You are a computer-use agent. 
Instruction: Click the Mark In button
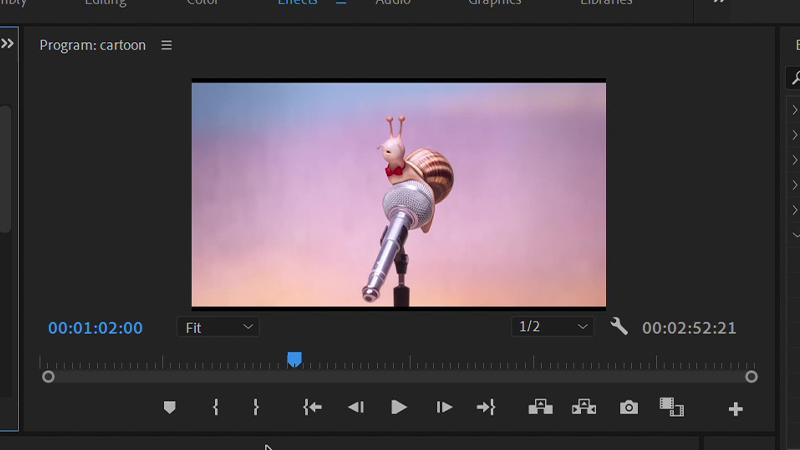point(216,407)
